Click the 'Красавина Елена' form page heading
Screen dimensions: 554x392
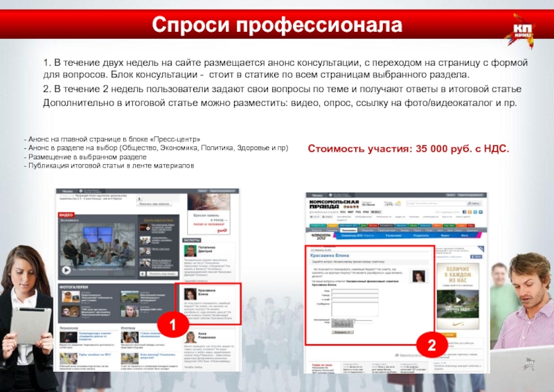point(330,255)
